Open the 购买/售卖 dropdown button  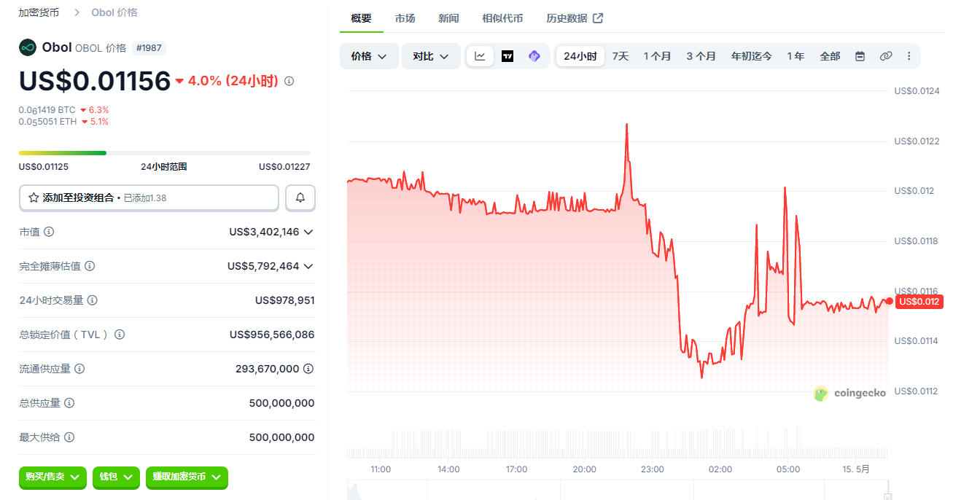click(x=52, y=477)
